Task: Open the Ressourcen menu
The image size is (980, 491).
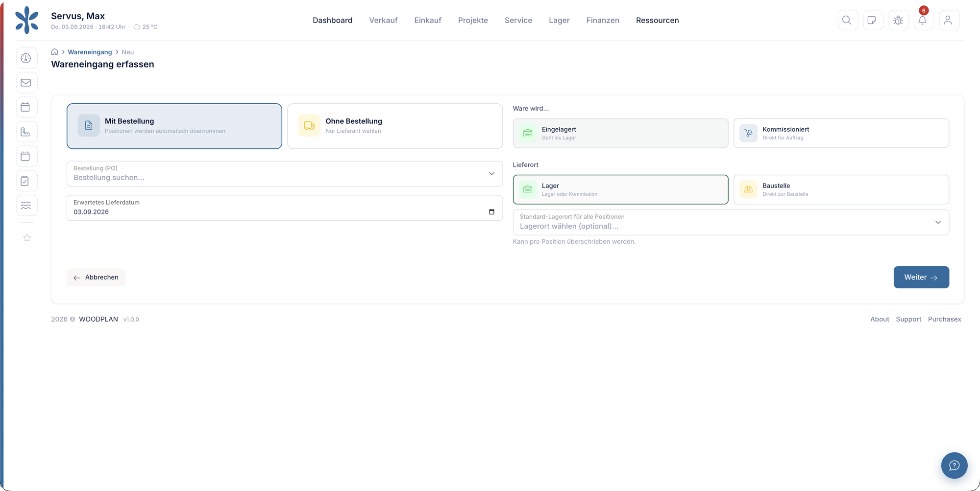Action: 658,20
